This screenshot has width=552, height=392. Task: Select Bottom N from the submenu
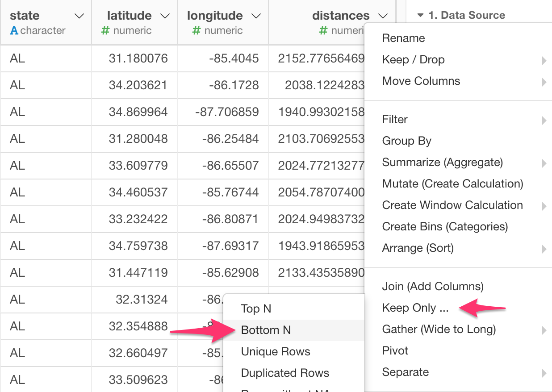click(266, 330)
